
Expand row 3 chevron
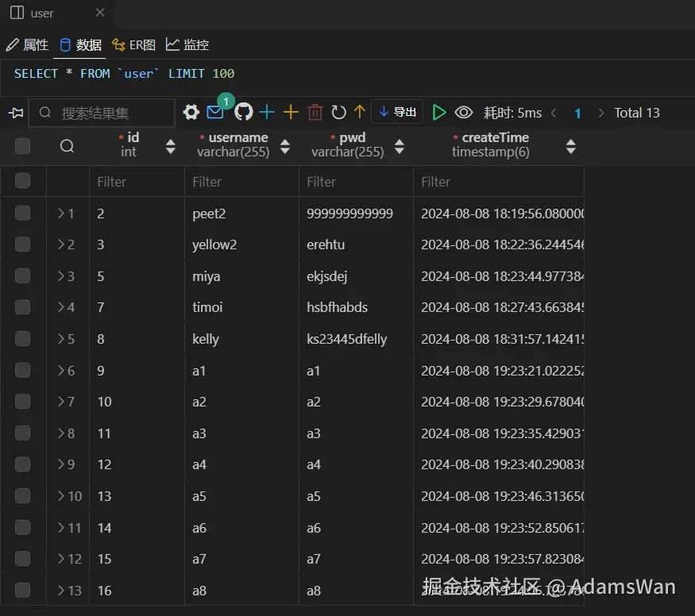[61, 276]
